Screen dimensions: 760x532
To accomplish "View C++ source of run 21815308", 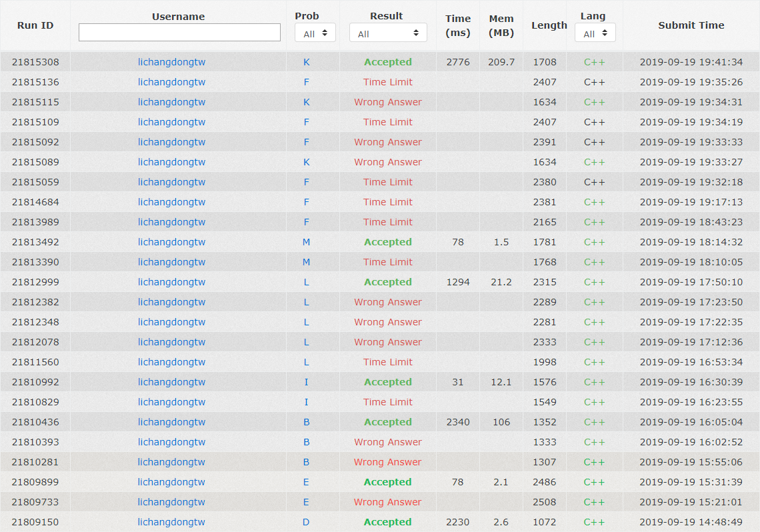I will click(594, 62).
